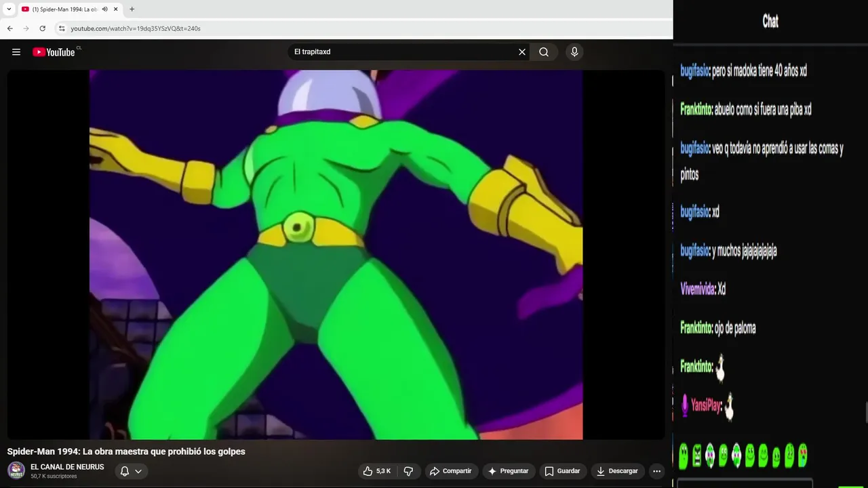Clear the search text with the X icon

[522, 52]
